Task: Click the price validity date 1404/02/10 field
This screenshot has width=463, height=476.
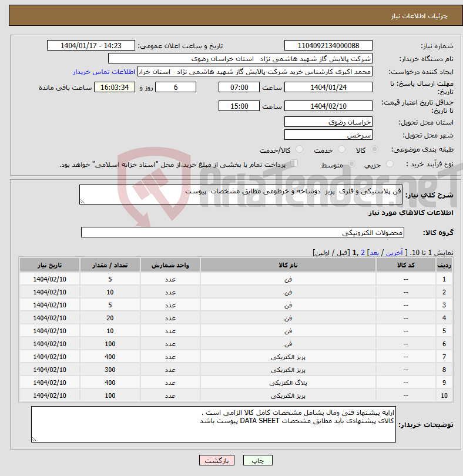Action: 328,106
